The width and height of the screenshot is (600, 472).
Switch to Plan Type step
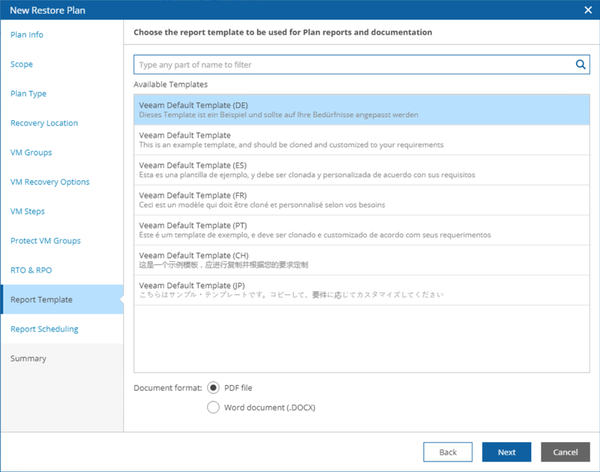click(x=27, y=94)
